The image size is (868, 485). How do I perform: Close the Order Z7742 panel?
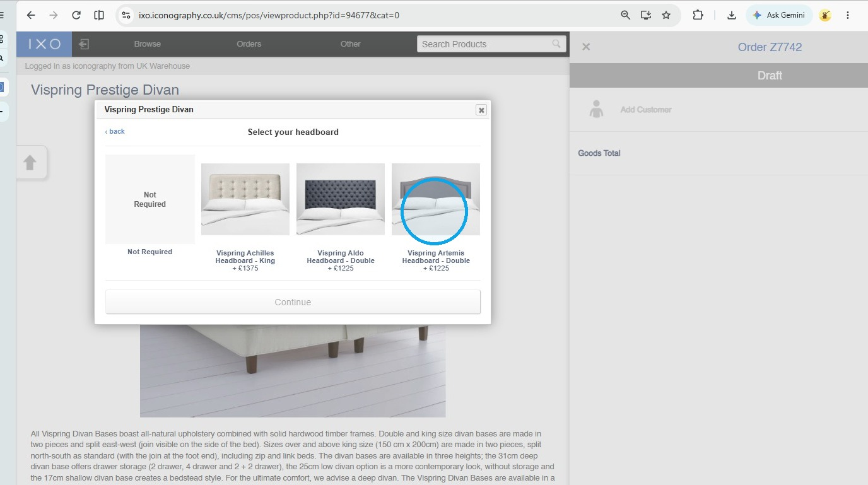coord(586,47)
